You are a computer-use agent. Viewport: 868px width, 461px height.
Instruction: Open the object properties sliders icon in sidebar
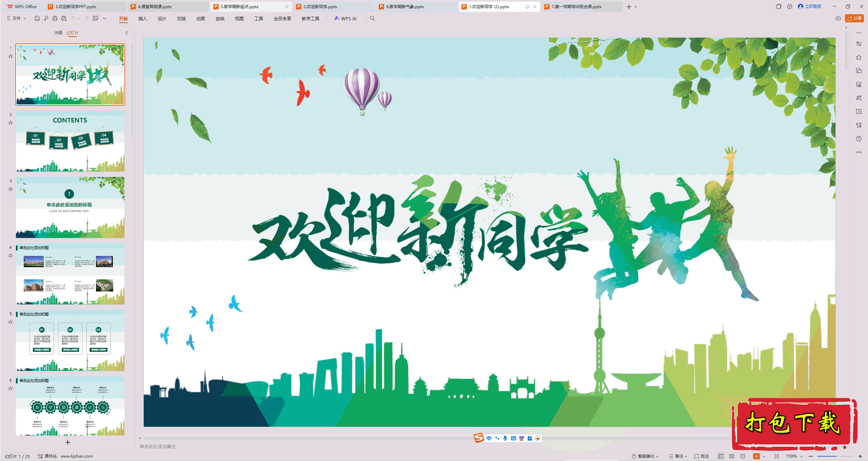click(859, 44)
